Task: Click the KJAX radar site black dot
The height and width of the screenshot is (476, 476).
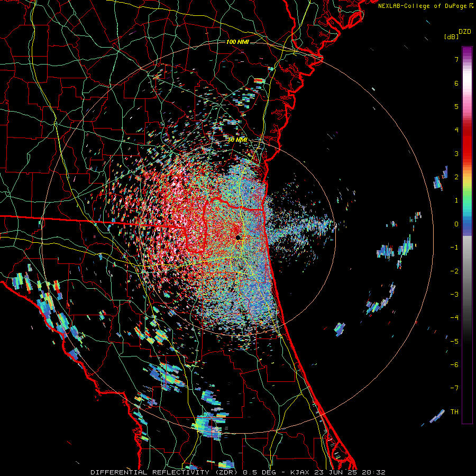Action: [239, 237]
